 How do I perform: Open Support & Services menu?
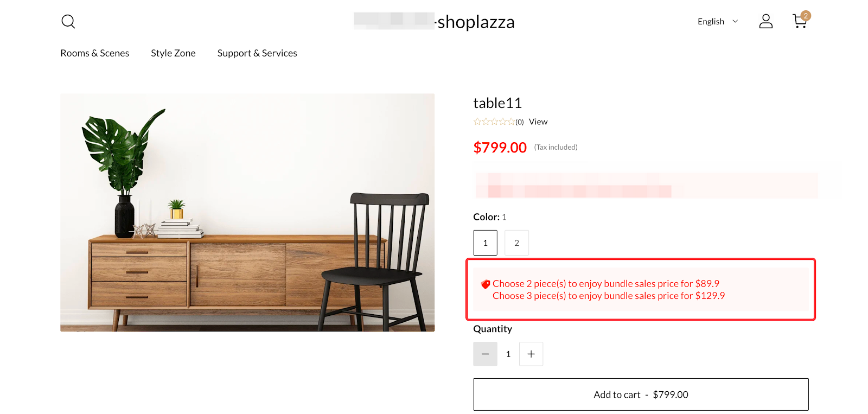click(257, 53)
